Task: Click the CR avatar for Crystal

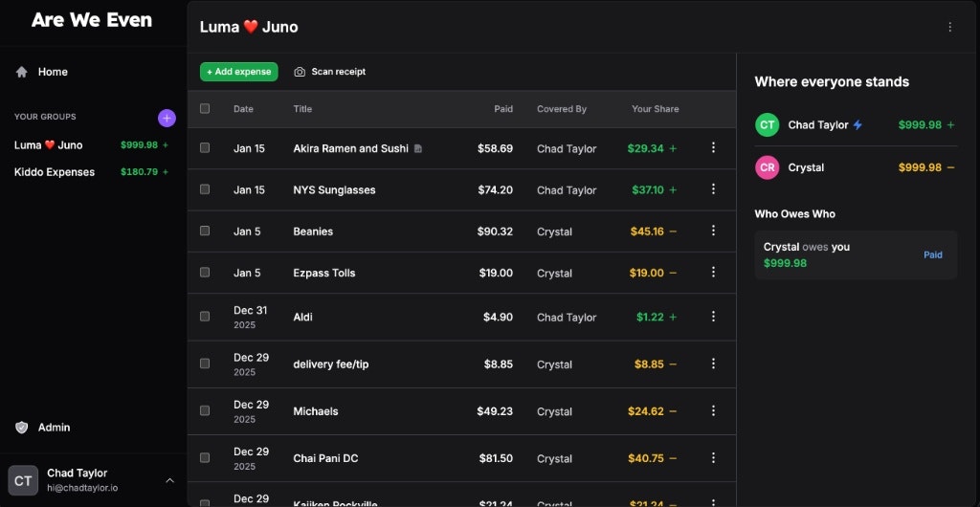Action: tap(767, 167)
